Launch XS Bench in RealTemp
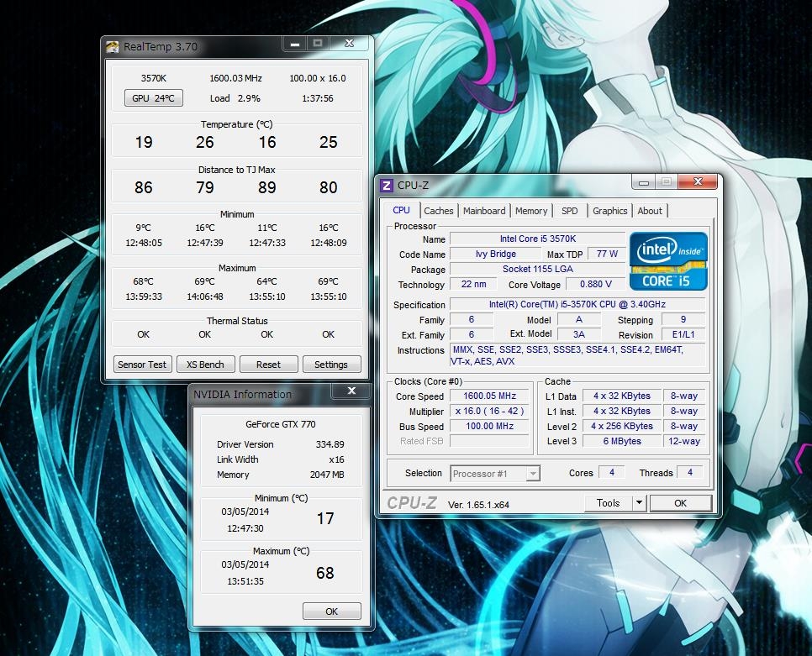 [205, 365]
